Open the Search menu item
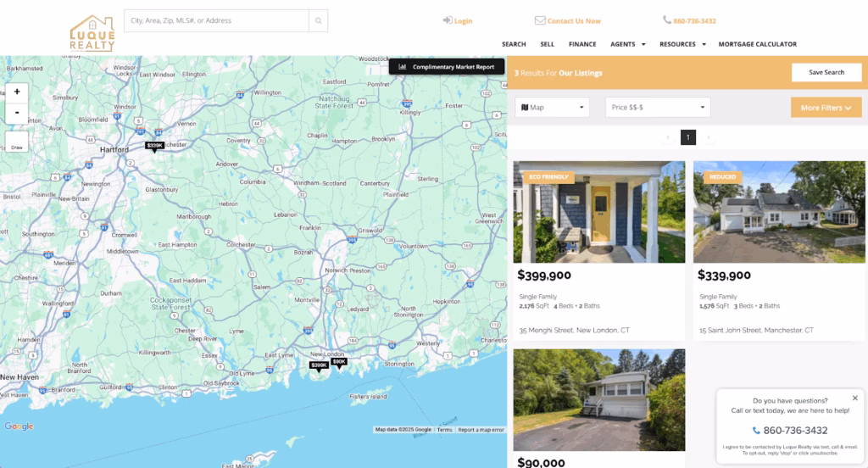Screen dimensions: 868x468 [514, 44]
